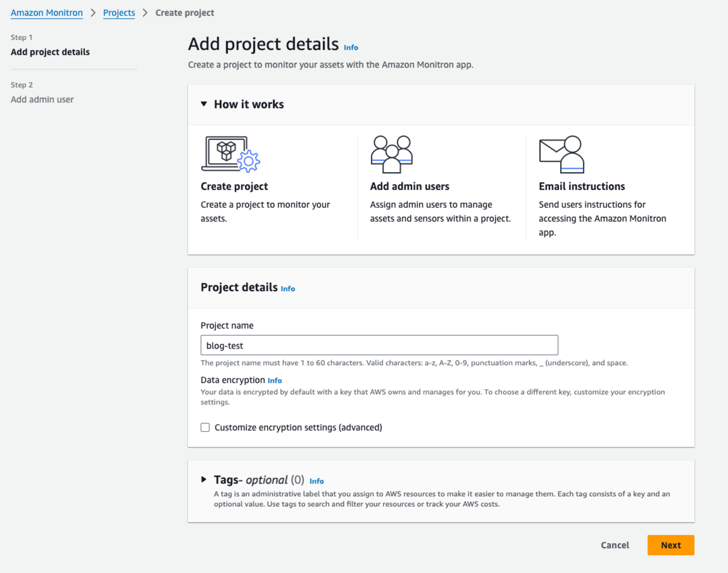This screenshot has height=573, width=728.
Task: Click the Create project card title
Action: [234, 186]
